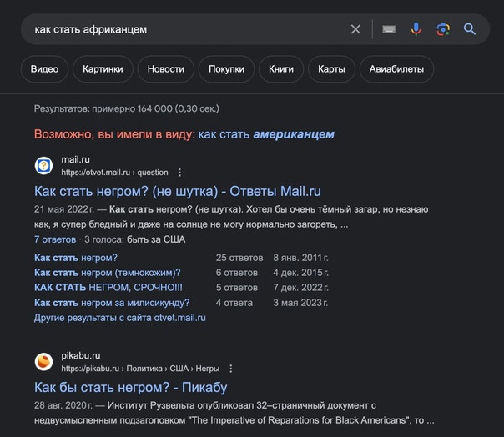This screenshot has width=504, height=437.
Task: Click '6 ответов' cell
Action: click(237, 273)
